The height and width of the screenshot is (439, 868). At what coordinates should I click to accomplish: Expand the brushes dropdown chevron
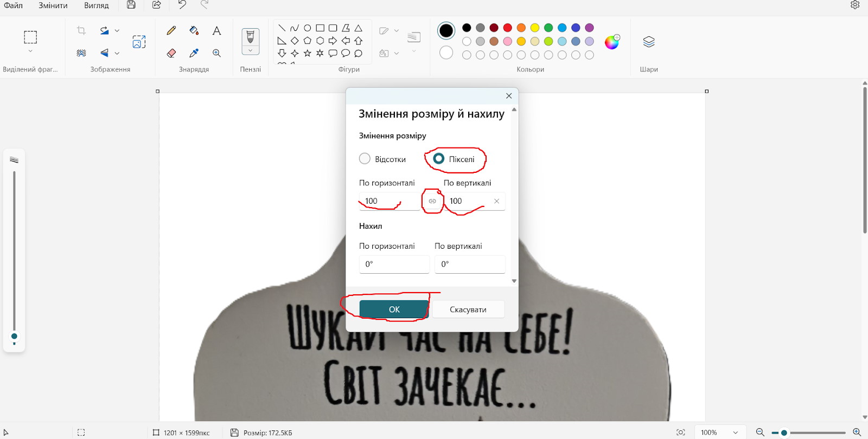250,50
